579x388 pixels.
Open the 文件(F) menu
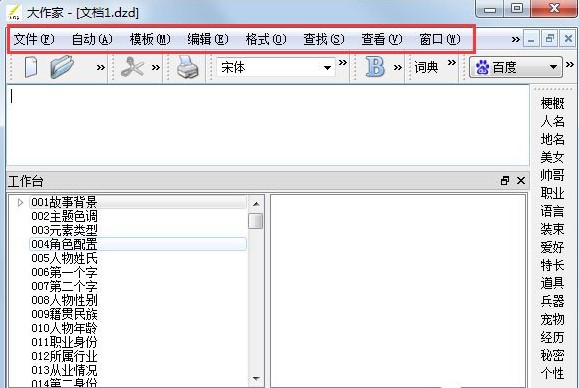34,39
